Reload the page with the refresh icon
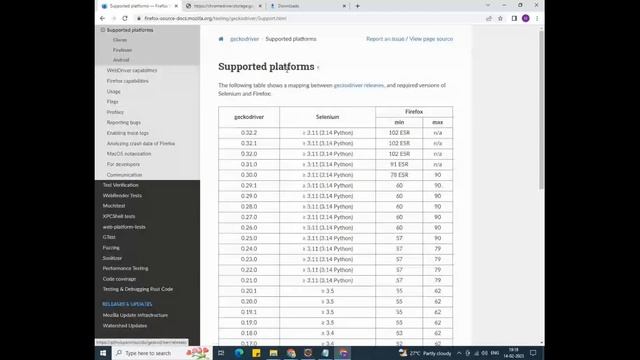Screen dimensions: 640x360 tap(125, 18)
